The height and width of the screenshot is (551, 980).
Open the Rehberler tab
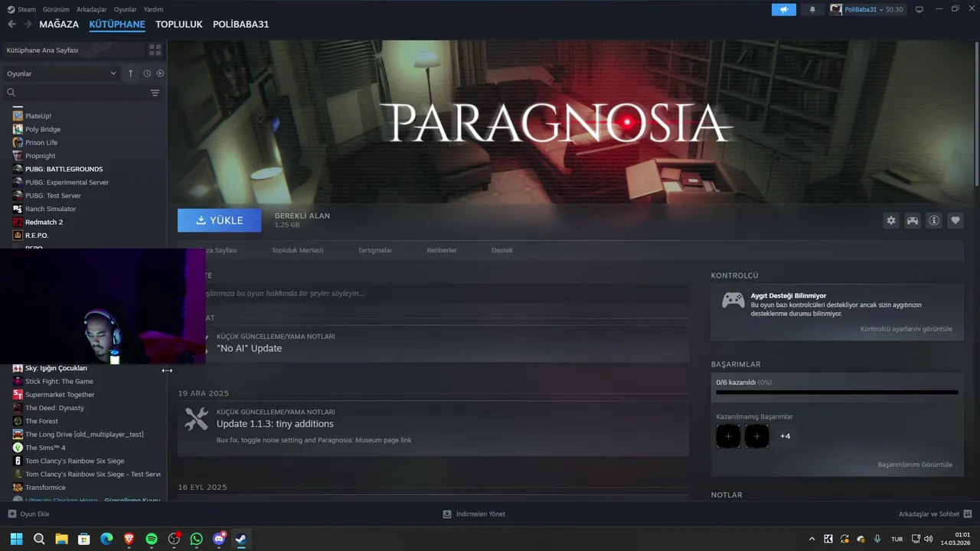point(442,250)
